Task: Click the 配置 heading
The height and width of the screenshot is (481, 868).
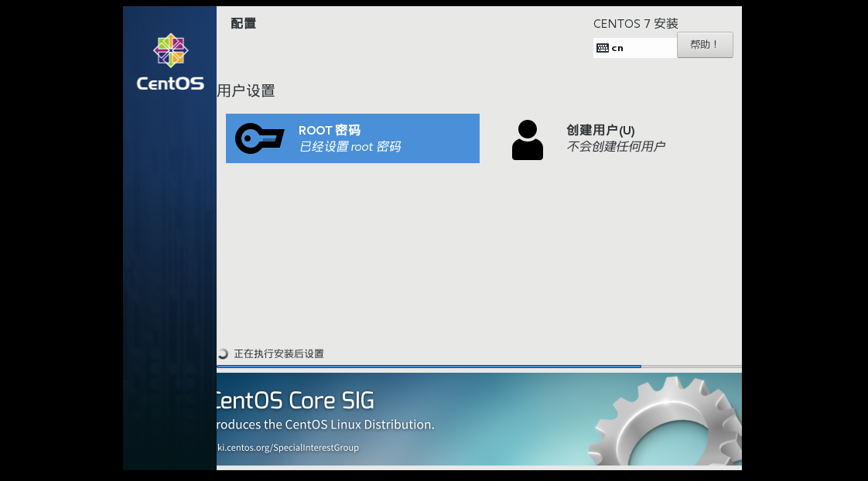Action: (x=244, y=23)
